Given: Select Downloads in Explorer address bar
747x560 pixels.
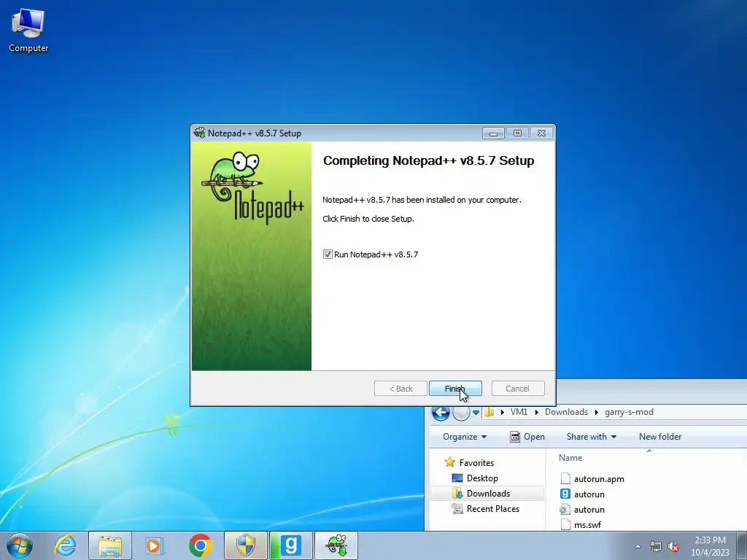Looking at the screenshot, I should [566, 413].
